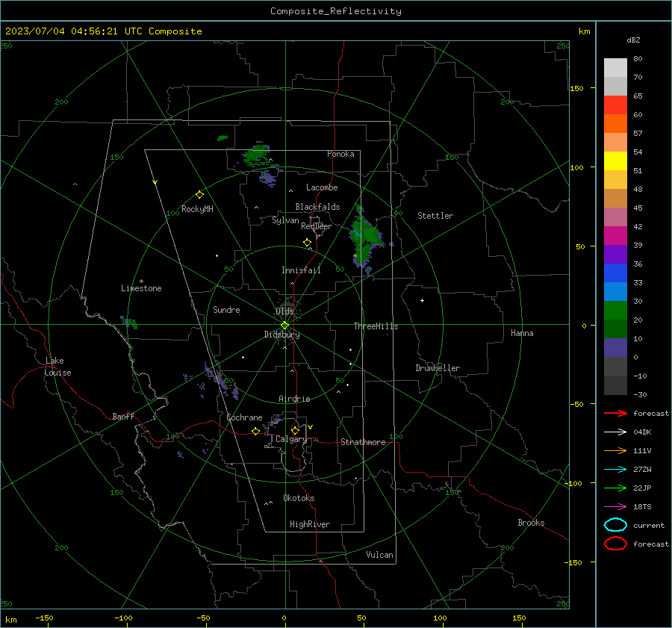
Task: Click the yellow diamond marker below RedDeer
Action: [307, 243]
